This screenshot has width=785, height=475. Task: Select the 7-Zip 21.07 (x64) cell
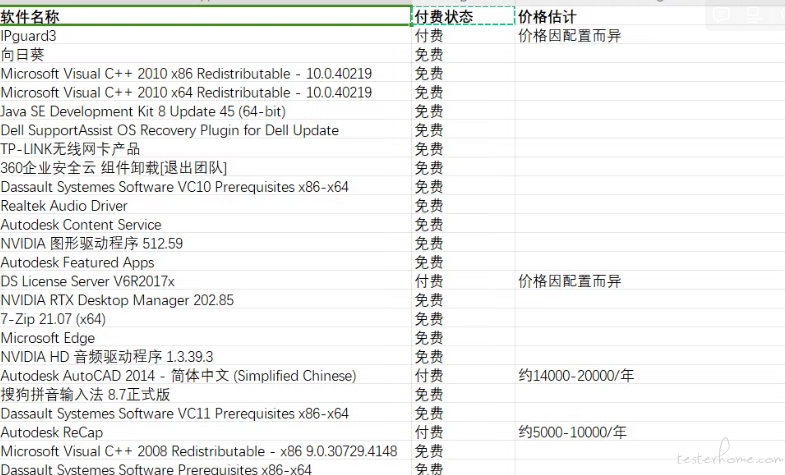[205, 319]
